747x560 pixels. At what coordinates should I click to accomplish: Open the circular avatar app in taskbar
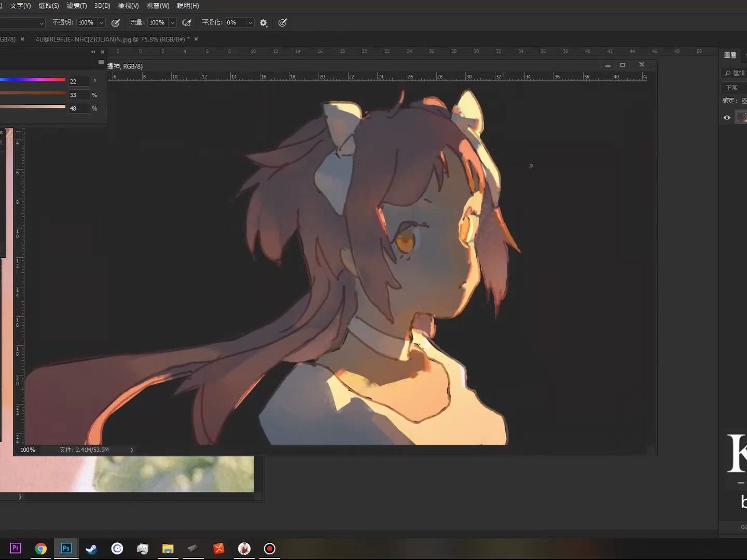(x=244, y=548)
